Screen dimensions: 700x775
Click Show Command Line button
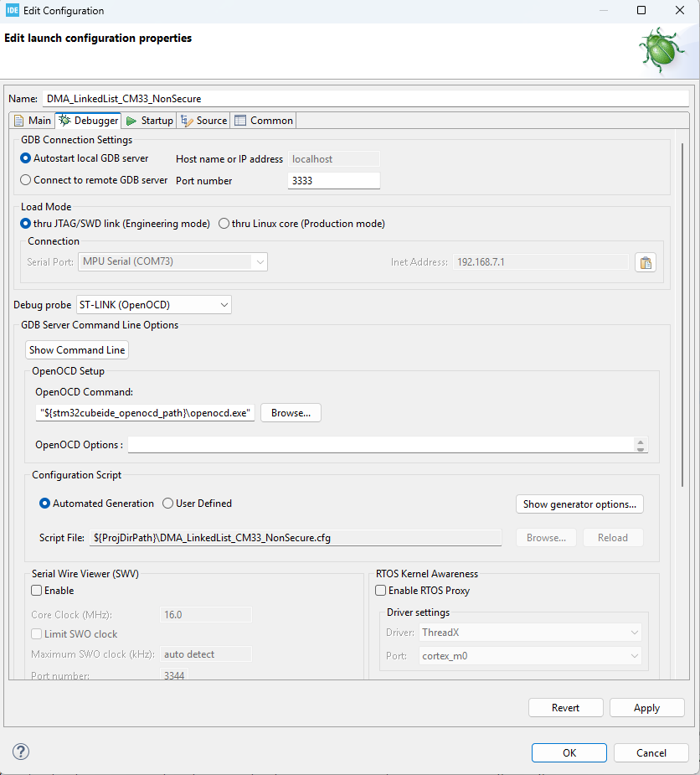76,350
